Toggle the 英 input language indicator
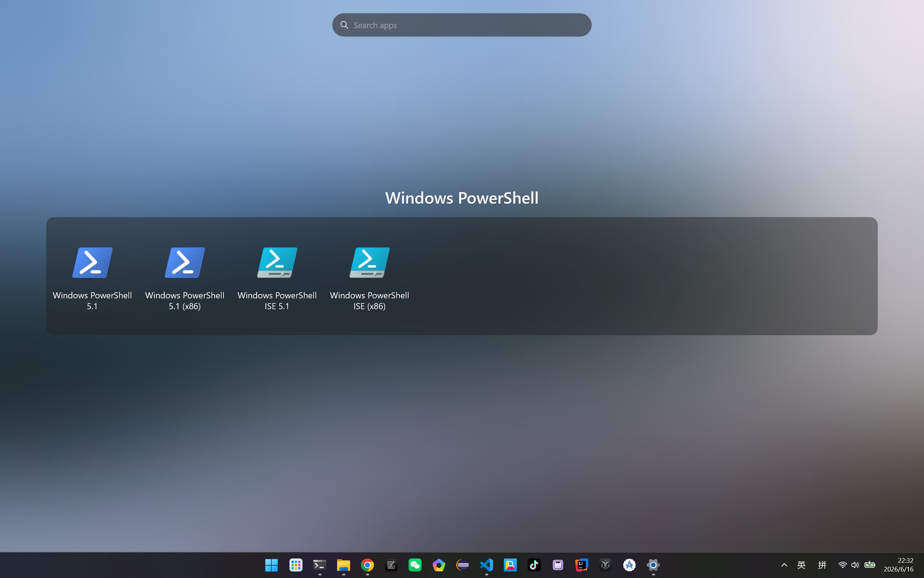 [x=801, y=565]
